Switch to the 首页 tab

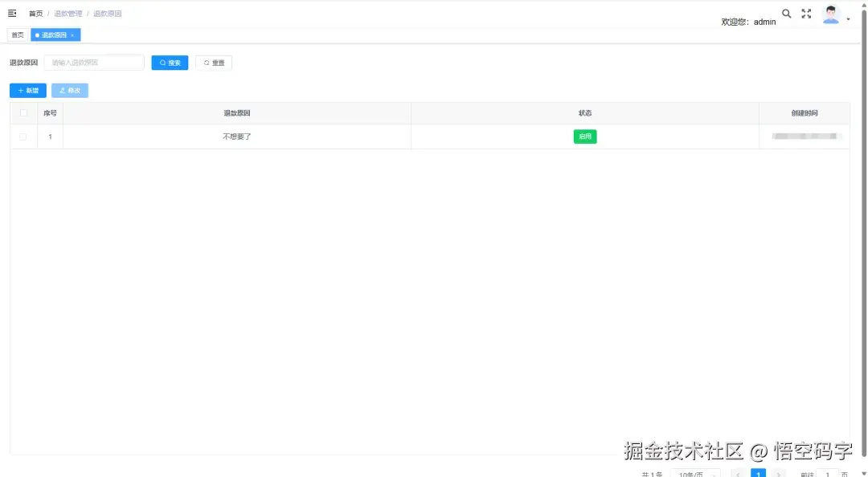17,35
